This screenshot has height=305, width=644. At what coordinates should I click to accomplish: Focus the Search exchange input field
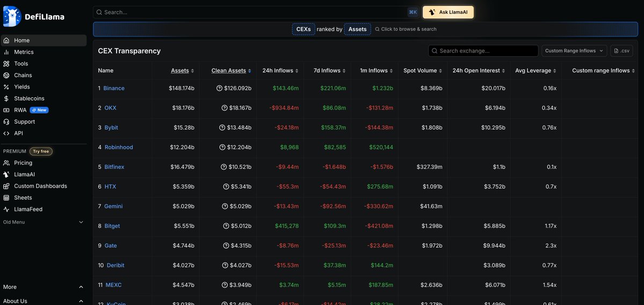[x=487, y=51]
